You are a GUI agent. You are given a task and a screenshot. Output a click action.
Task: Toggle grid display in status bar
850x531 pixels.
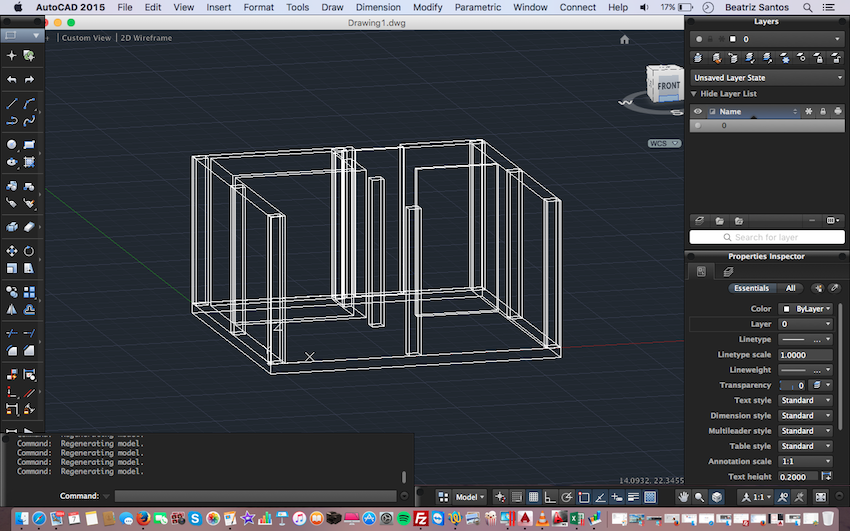(x=533, y=497)
